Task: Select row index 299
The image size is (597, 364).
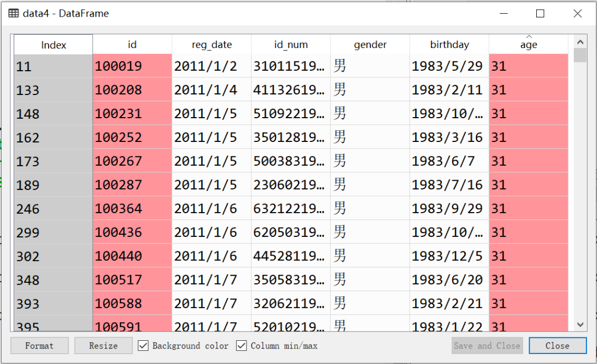Action: tap(53, 232)
